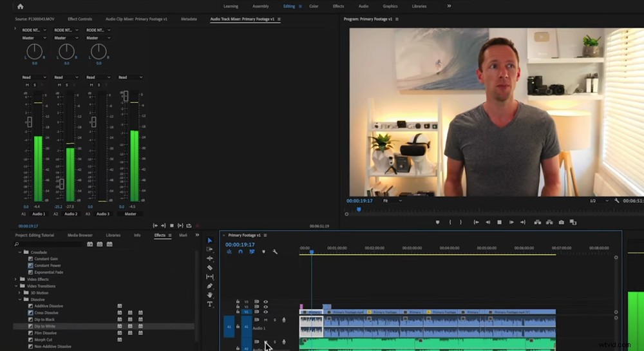The height and width of the screenshot is (351, 644).
Task: Collapse the Crossfade folder
Action: pos(20,252)
